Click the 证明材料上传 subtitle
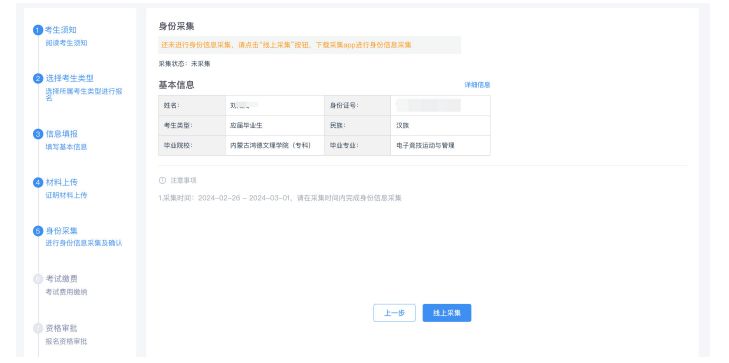The width and height of the screenshot is (729, 363). coord(66,195)
